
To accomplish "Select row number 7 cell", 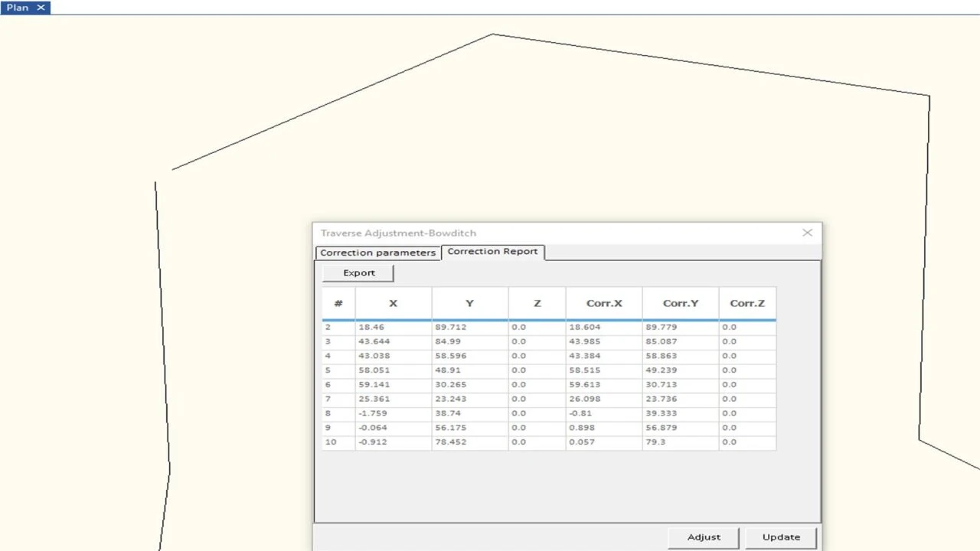I will coord(338,399).
